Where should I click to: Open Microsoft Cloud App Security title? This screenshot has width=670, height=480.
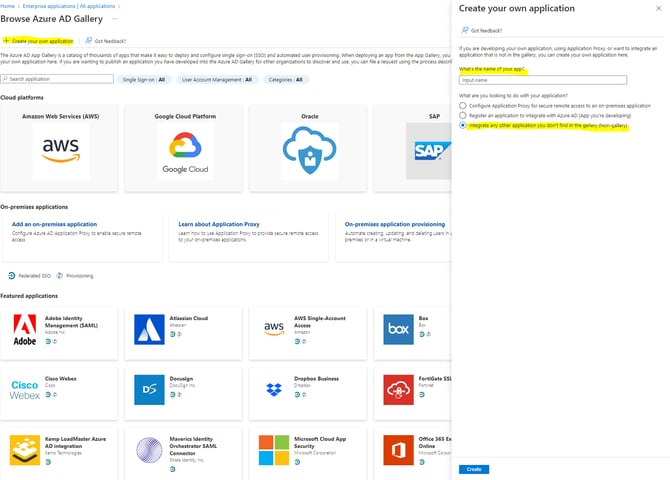tap(320, 442)
